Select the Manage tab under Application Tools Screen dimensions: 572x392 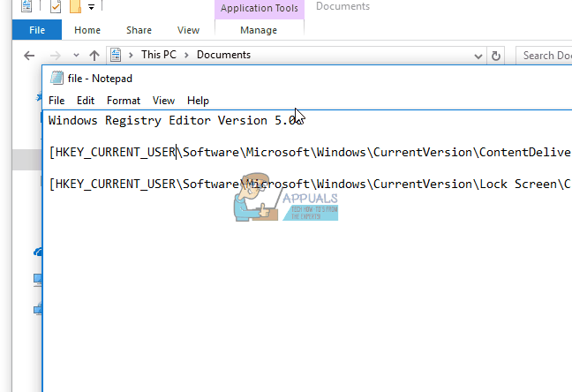259,30
